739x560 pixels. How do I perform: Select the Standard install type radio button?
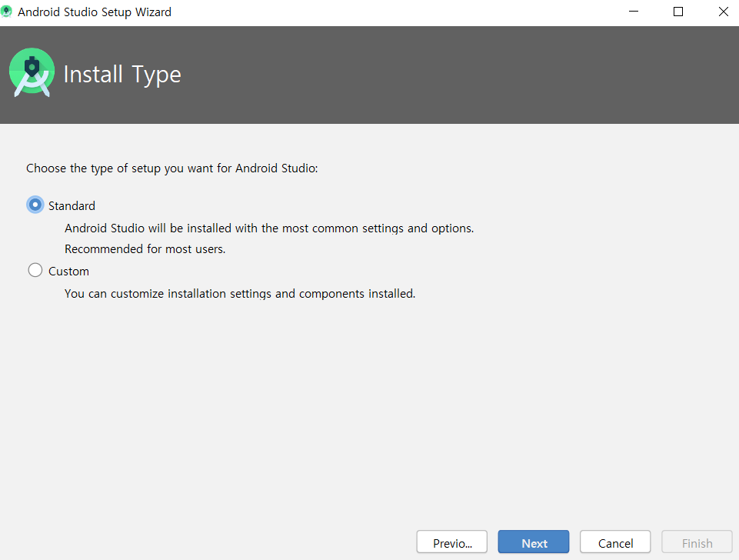pyautogui.click(x=35, y=205)
